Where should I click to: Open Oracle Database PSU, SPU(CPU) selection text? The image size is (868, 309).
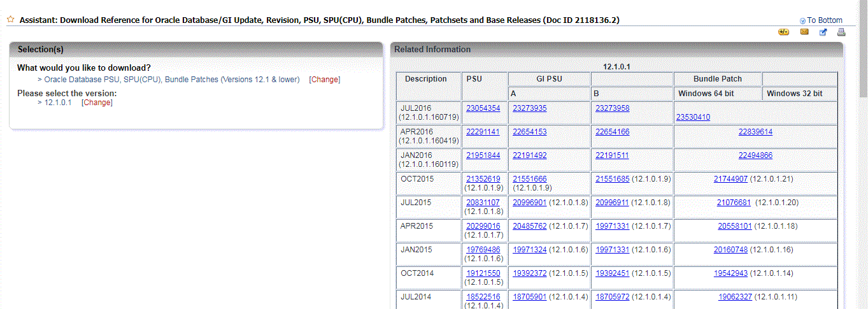point(172,80)
